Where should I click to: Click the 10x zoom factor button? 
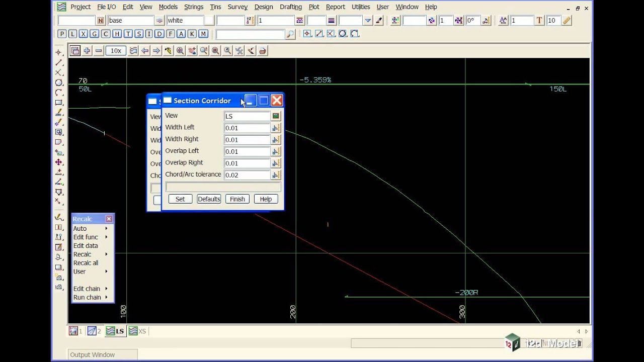point(116,51)
